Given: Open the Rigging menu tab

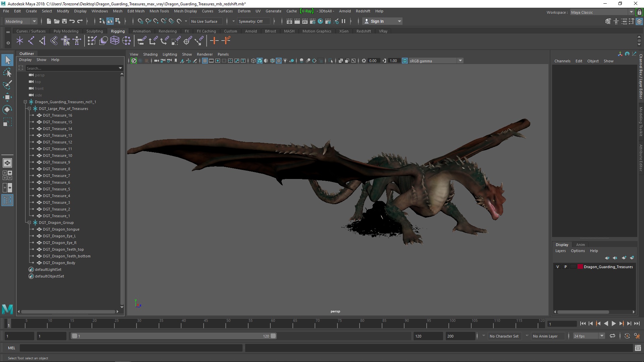Looking at the screenshot, I should [x=117, y=31].
